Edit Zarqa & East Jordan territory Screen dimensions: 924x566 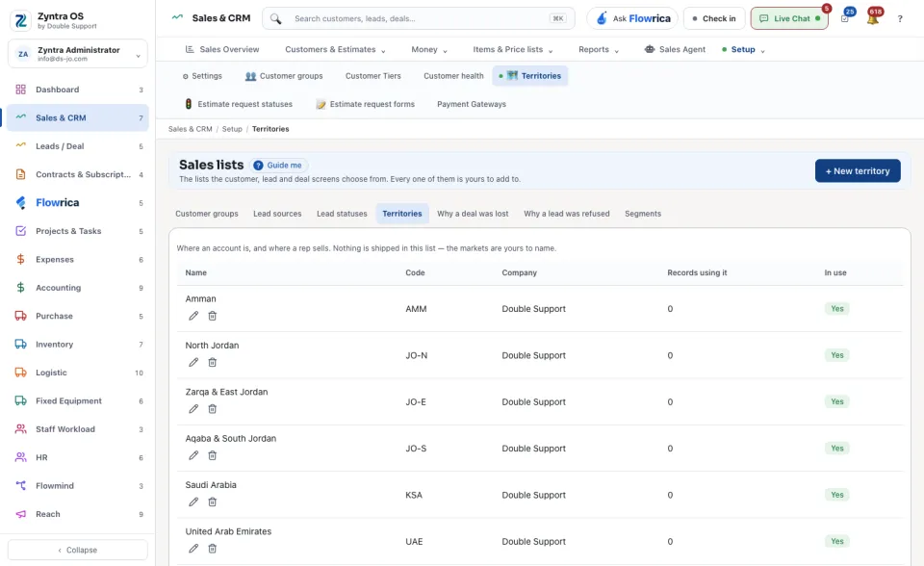193,409
